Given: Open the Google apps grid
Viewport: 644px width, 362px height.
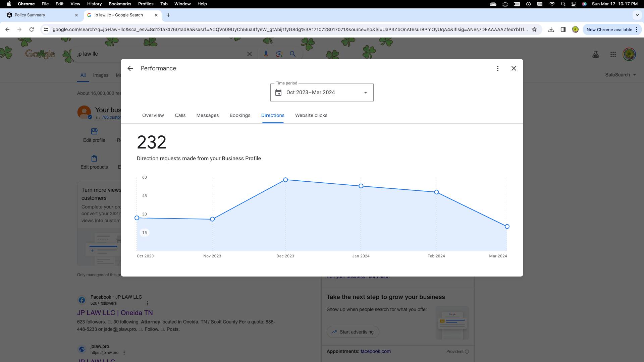Looking at the screenshot, I should click(x=613, y=54).
